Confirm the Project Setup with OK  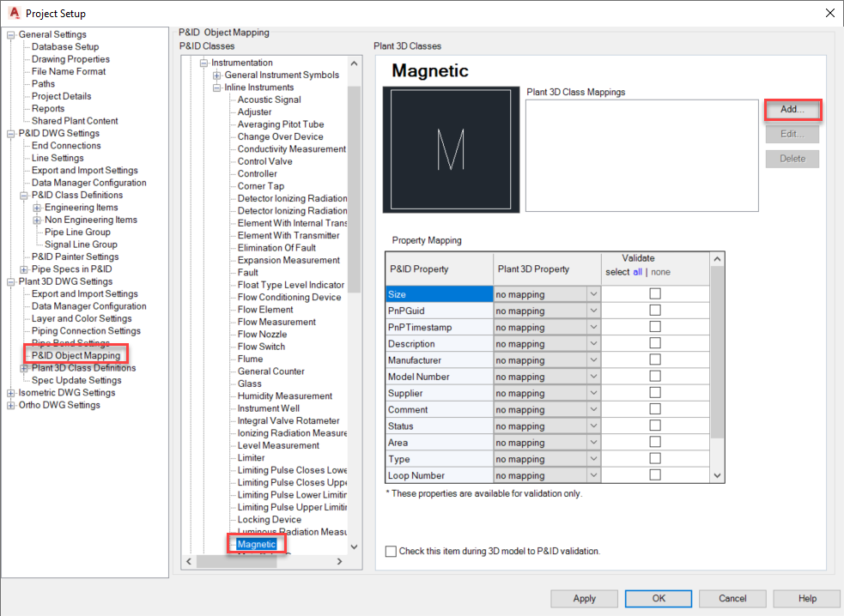658,598
